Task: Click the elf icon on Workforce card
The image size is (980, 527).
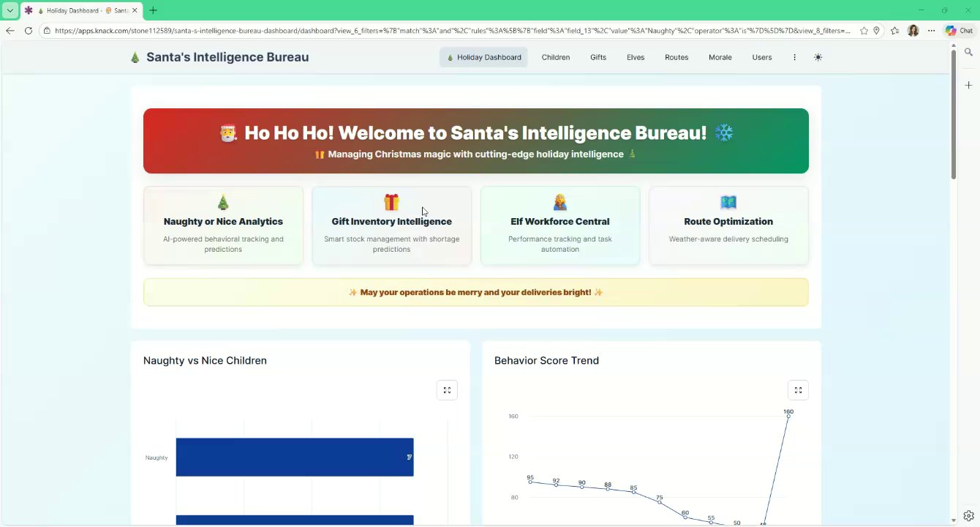Action: (x=560, y=202)
